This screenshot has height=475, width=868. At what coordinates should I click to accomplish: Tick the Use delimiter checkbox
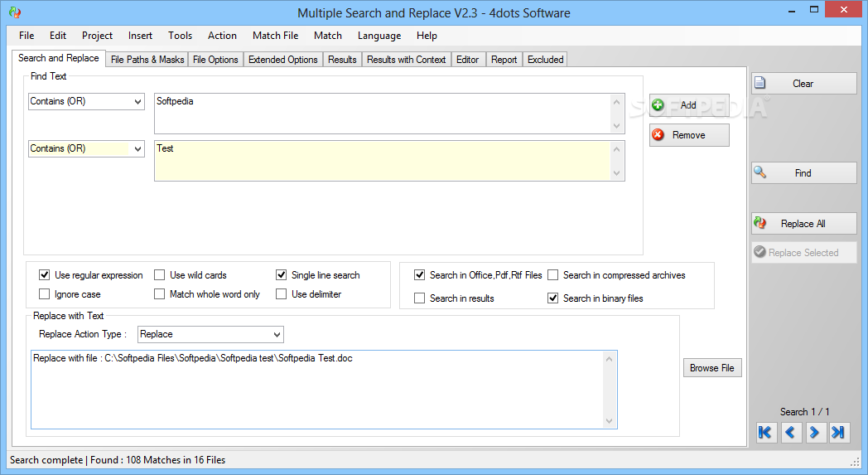pos(282,293)
